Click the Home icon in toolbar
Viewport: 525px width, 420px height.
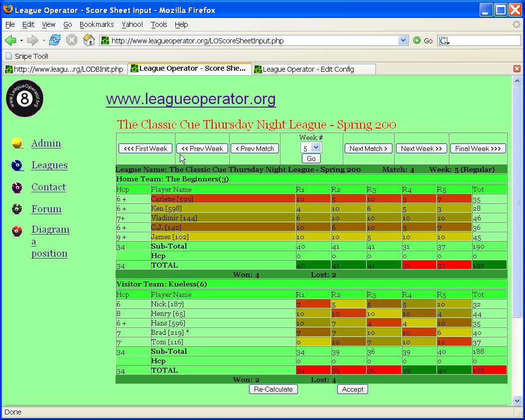point(89,41)
